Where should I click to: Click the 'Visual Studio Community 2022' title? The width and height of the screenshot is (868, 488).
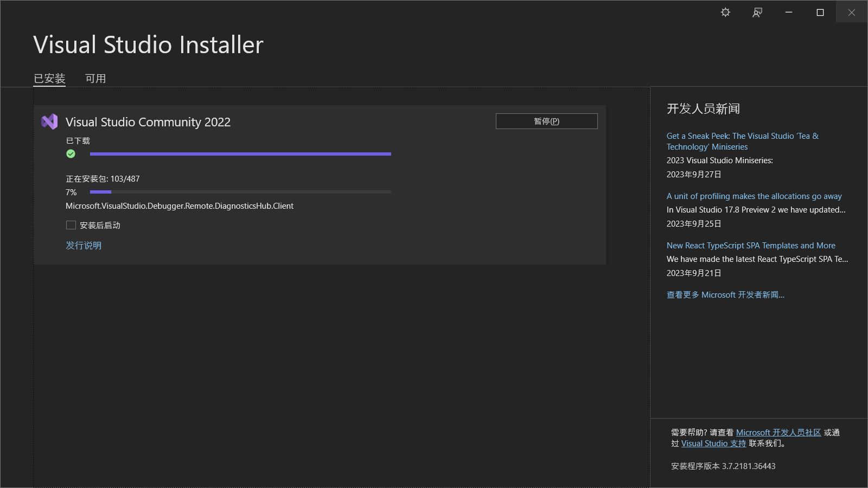(148, 122)
